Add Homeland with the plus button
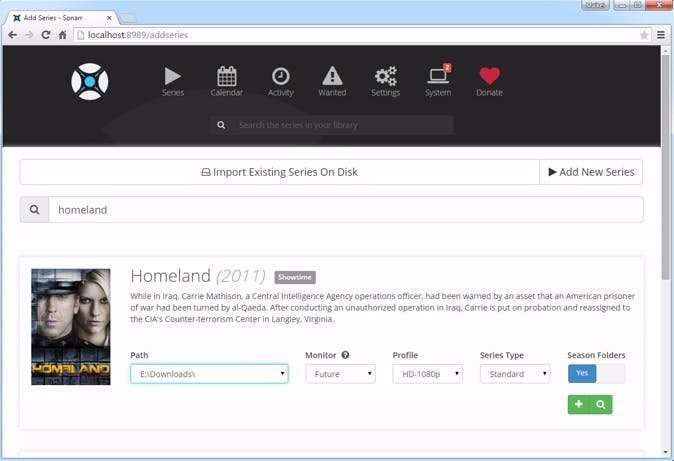Viewport: 674px width, 461px height. click(579, 404)
